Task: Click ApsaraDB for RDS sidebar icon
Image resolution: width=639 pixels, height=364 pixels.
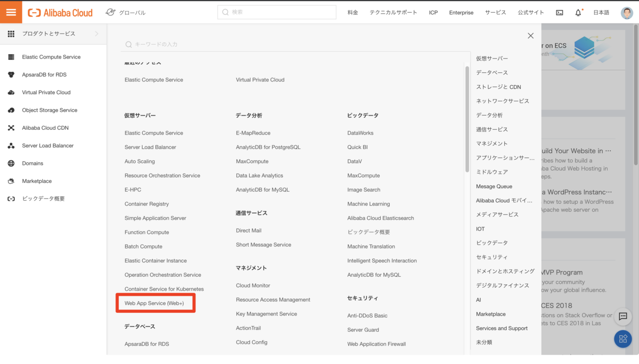Action: (11, 75)
